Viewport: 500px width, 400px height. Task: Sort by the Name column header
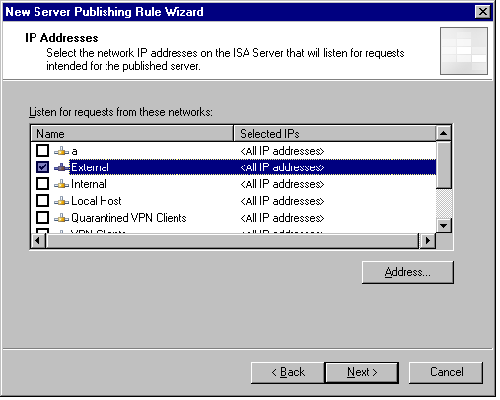[132, 134]
